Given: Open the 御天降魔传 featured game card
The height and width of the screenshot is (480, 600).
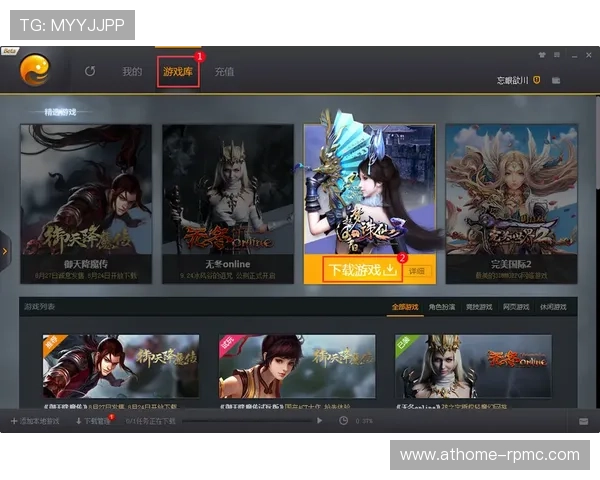Looking at the screenshot, I should coord(86,204).
